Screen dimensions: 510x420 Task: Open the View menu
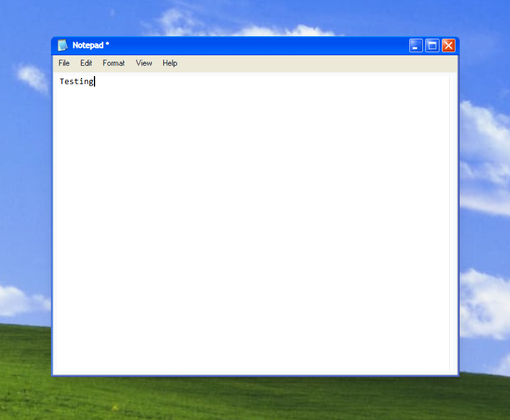144,63
